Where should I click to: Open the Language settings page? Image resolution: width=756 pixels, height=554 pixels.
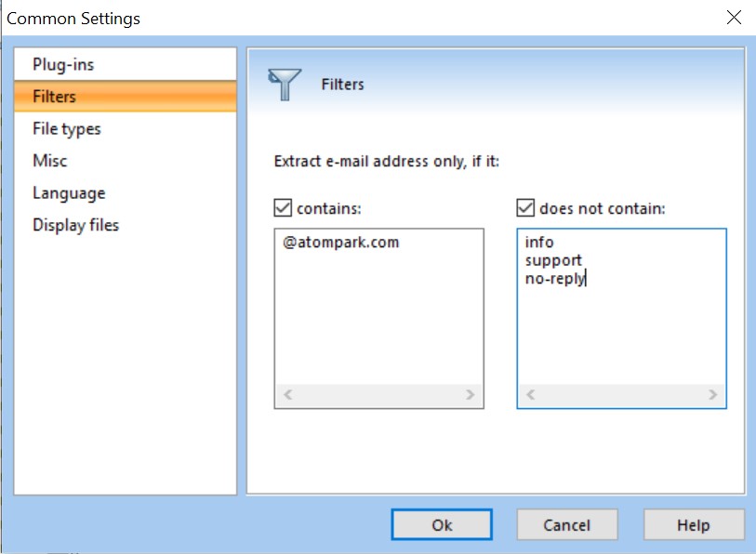[x=67, y=192]
